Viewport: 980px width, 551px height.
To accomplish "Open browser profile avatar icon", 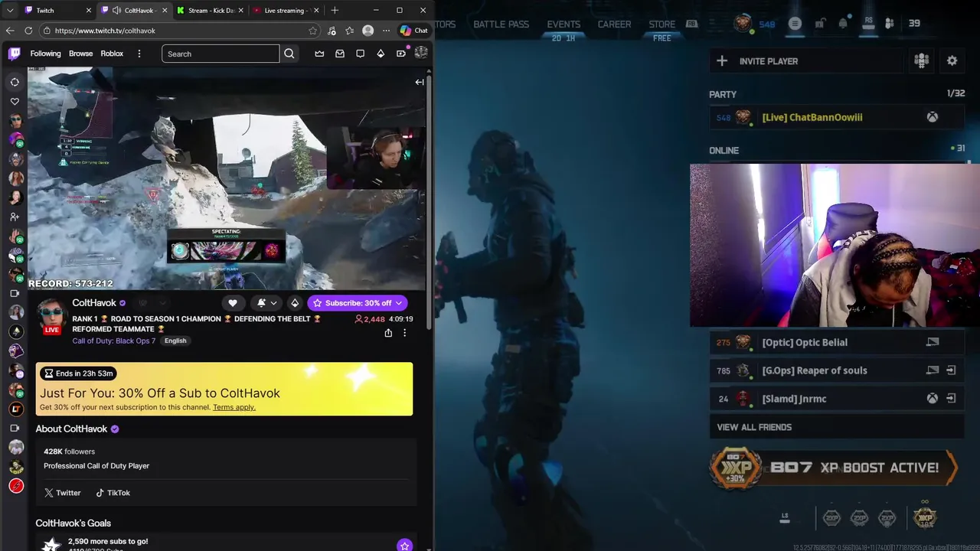I will [368, 31].
